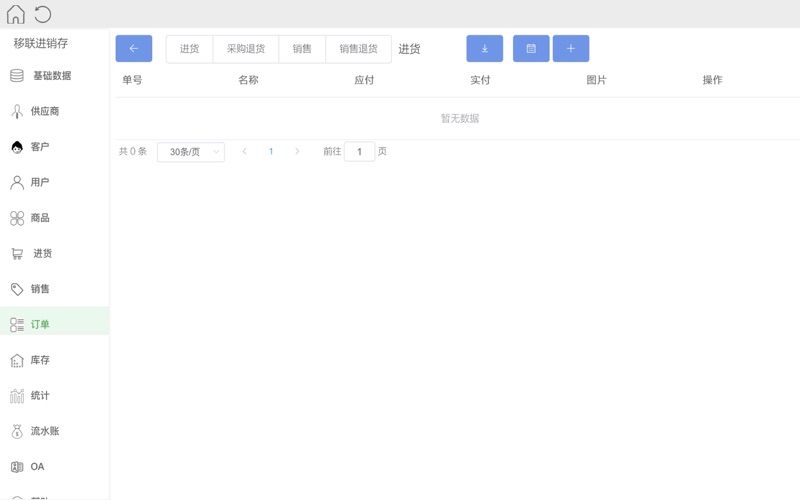
Task: Click the 客户 customer avatar icon
Action: pos(17,147)
